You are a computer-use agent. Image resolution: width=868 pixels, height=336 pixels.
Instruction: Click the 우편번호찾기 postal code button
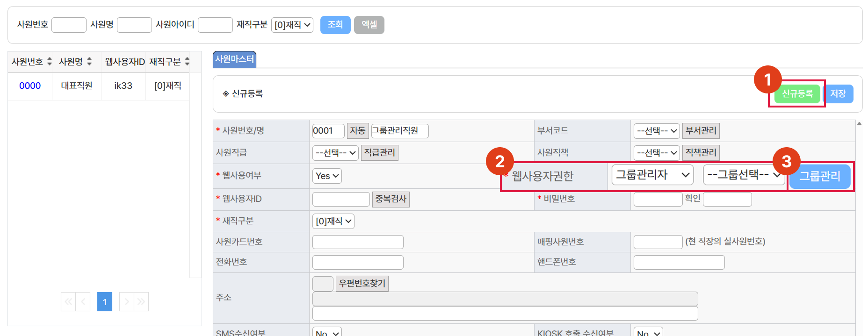(362, 284)
